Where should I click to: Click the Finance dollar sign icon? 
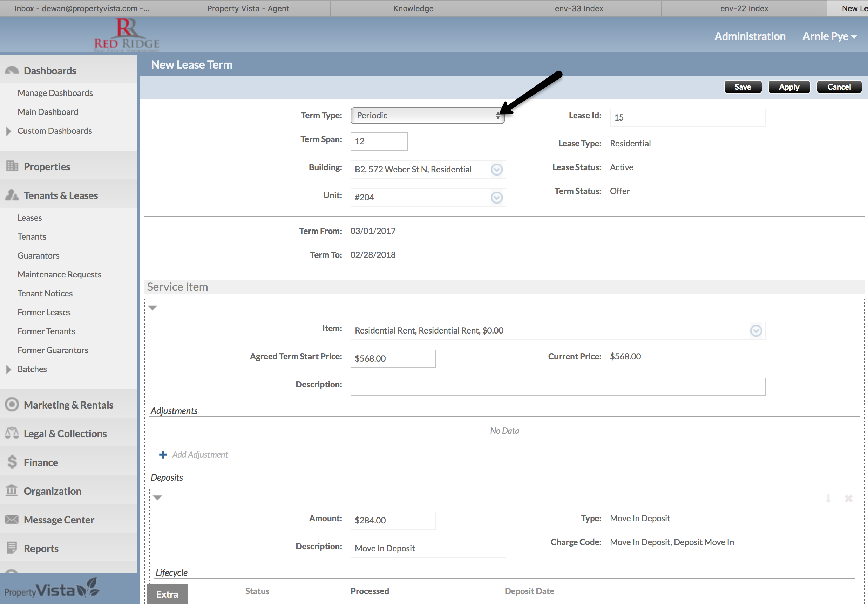pos(12,462)
